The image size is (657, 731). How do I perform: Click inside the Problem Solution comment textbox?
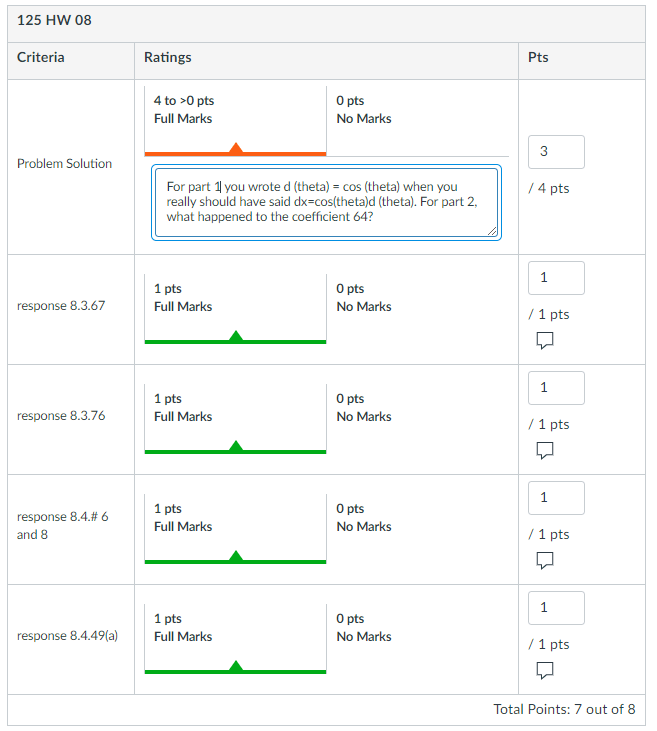pyautogui.click(x=325, y=203)
